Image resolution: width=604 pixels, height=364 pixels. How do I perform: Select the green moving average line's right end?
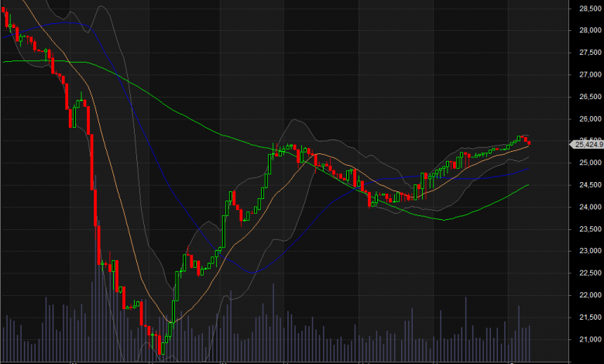point(528,185)
